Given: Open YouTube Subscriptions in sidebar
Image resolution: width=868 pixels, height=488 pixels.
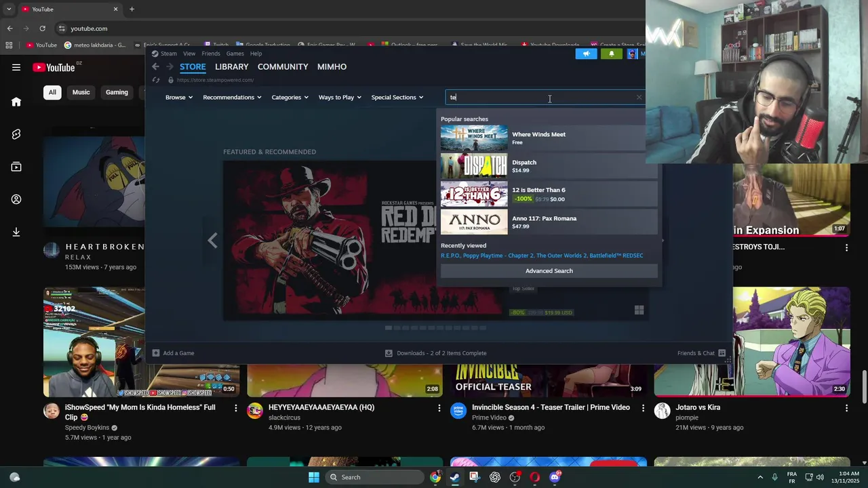Looking at the screenshot, I should pyautogui.click(x=16, y=167).
